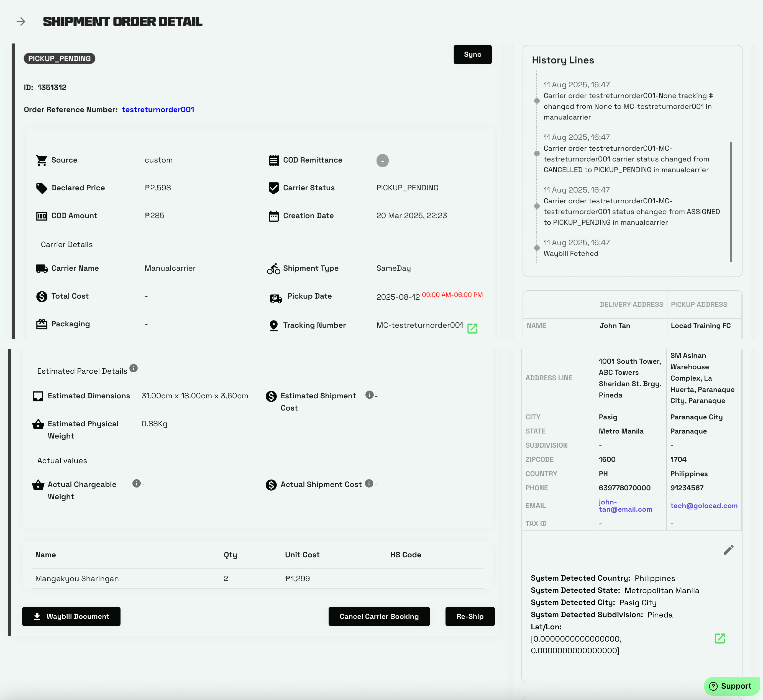Open order reference testreturnorder001 link
Screen dimensions: 763x700
point(158,109)
